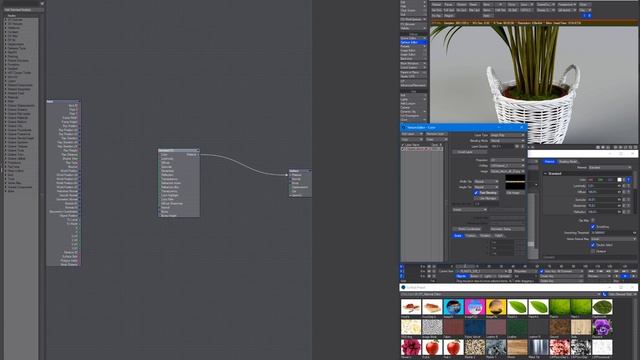Click the timeline frame slider handle
Image resolution: width=640 pixels, height=360 pixels.
pyautogui.click(x=465, y=266)
